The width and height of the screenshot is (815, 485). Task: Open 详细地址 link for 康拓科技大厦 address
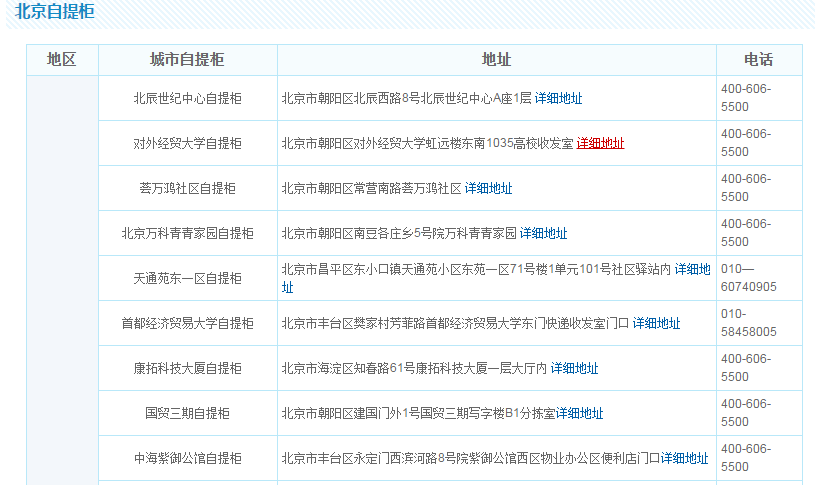coord(574,369)
